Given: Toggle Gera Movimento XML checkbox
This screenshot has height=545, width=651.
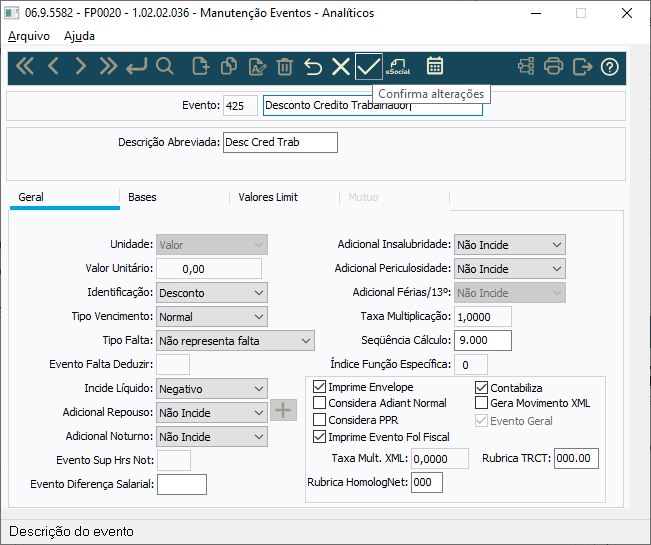Looking at the screenshot, I should [x=481, y=403].
